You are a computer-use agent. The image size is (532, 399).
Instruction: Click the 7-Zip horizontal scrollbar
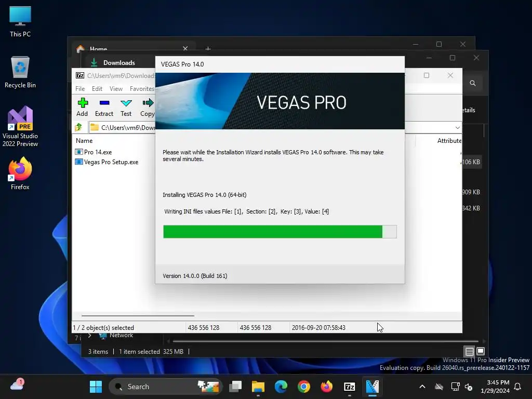(x=138, y=315)
